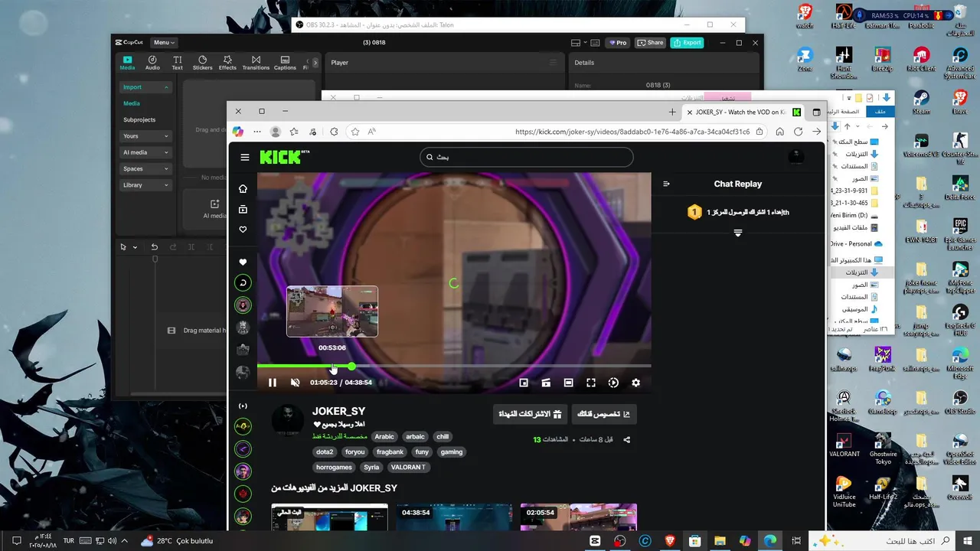Toggle theater mode in Kick player
This screenshot has width=980, height=551.
click(x=568, y=383)
